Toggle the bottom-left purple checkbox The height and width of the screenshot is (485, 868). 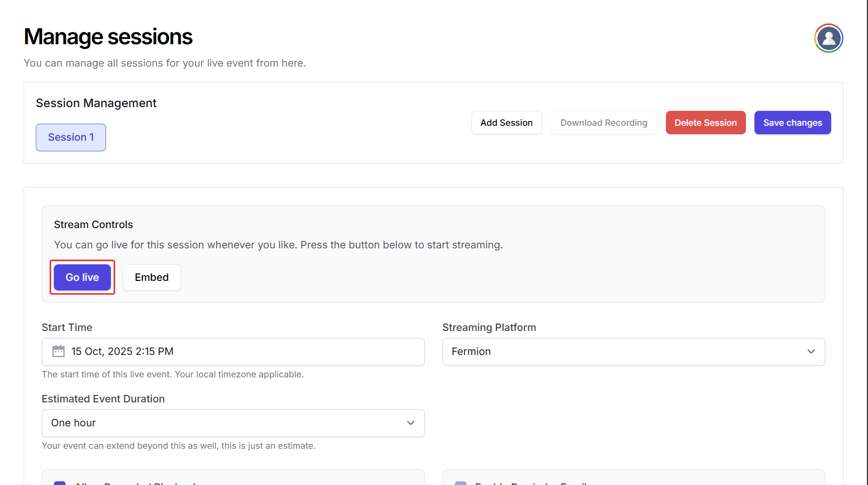click(60, 483)
